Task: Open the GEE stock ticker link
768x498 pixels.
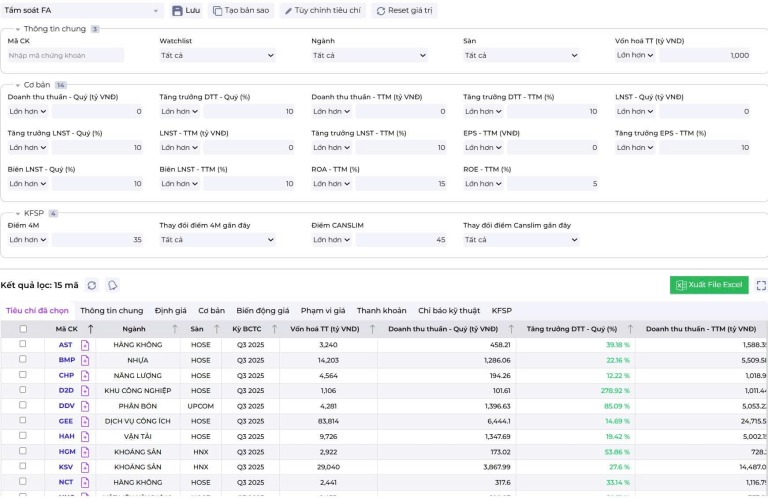Action: coord(65,421)
